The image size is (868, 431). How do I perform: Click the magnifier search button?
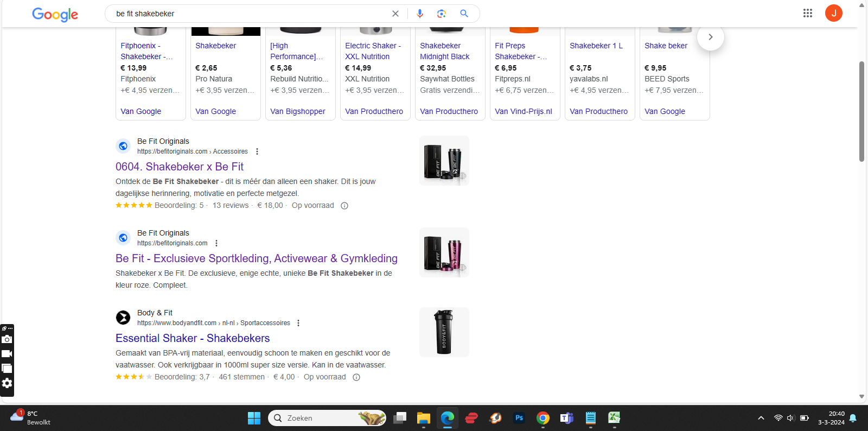(x=464, y=14)
